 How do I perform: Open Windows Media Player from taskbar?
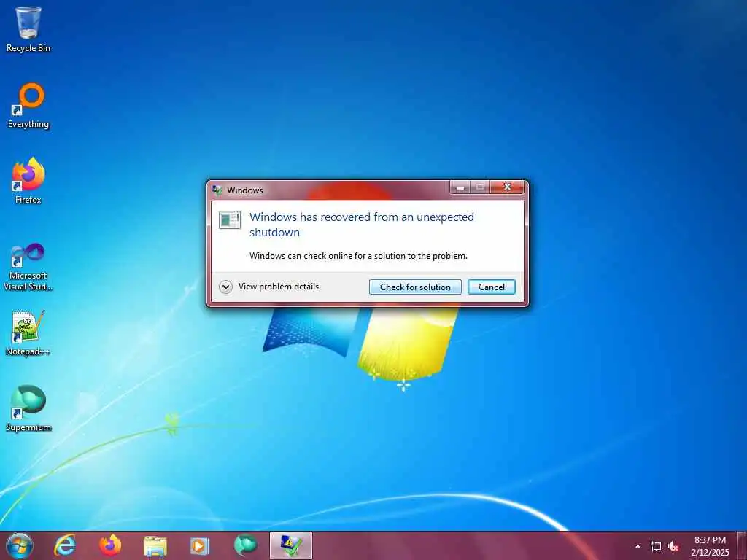pyautogui.click(x=200, y=546)
